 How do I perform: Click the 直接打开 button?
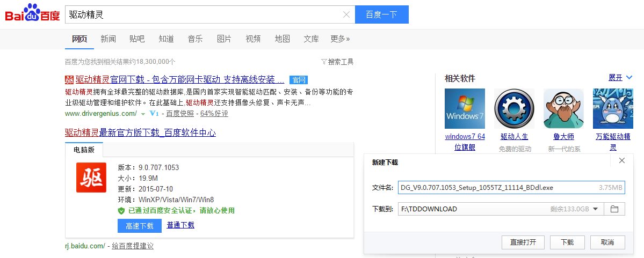(x=523, y=242)
